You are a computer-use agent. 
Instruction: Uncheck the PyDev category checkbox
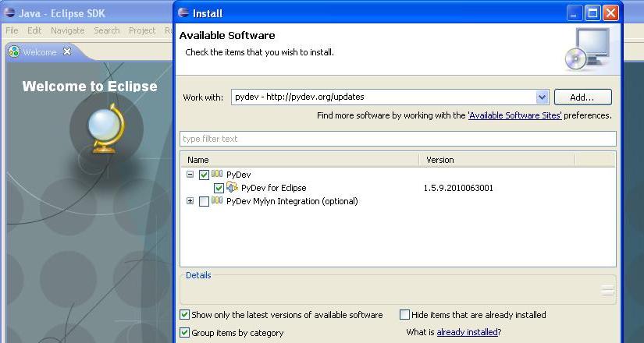(x=204, y=175)
